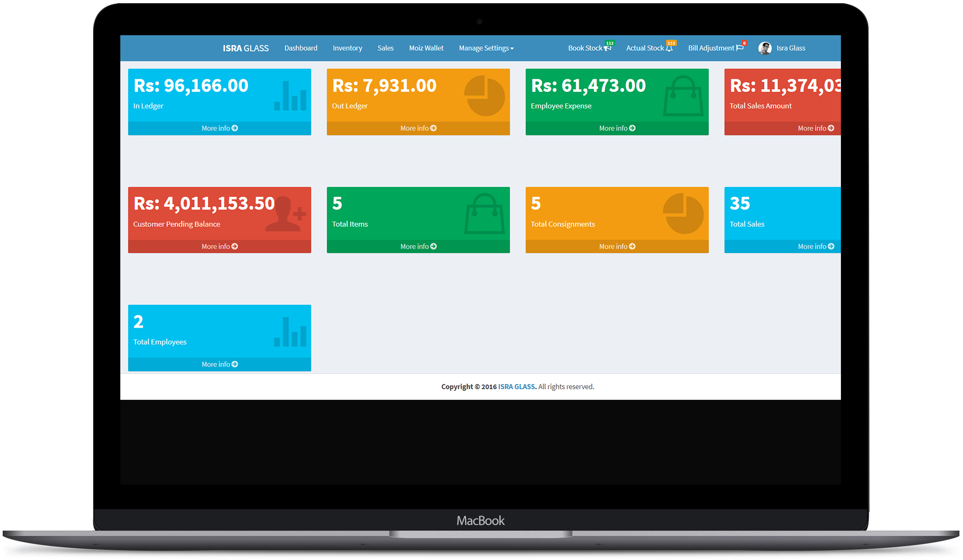Image resolution: width=963 pixels, height=560 pixels.
Task: Expand the Manage Settings dropdown
Action: tap(486, 48)
